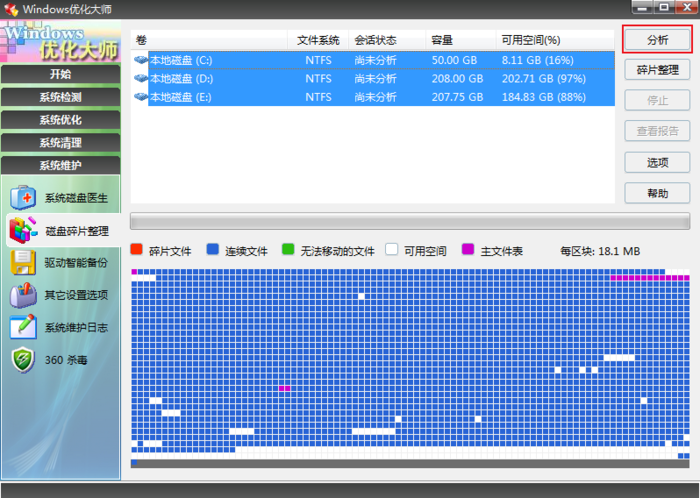The height and width of the screenshot is (498, 700).
Task: Collapse the 系统维护 category
Action: 60,166
